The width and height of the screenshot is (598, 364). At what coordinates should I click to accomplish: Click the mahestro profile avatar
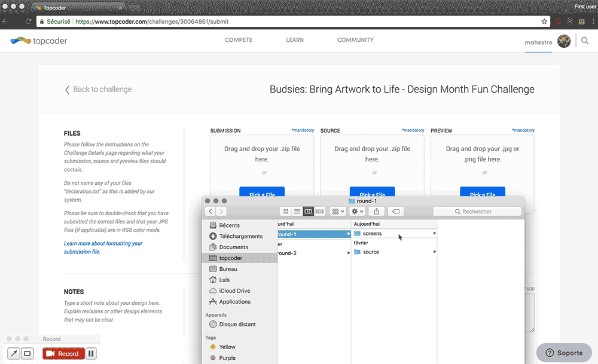coord(564,41)
